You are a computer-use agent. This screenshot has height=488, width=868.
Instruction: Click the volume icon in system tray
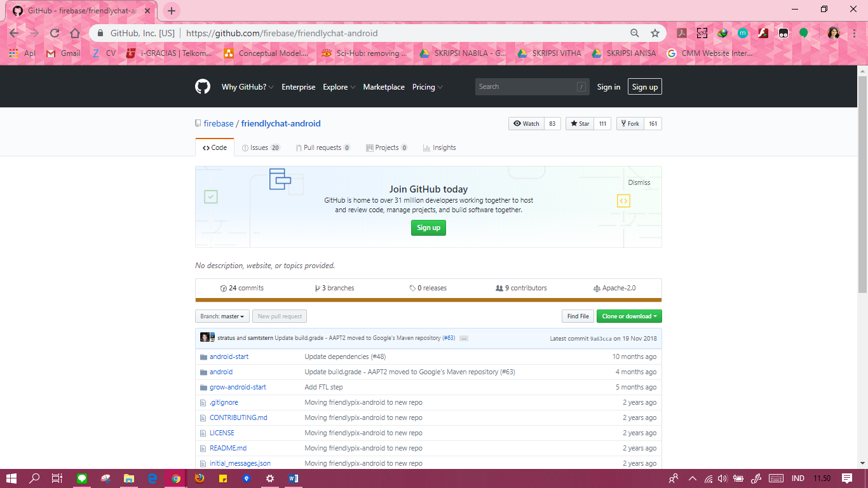coord(722,478)
